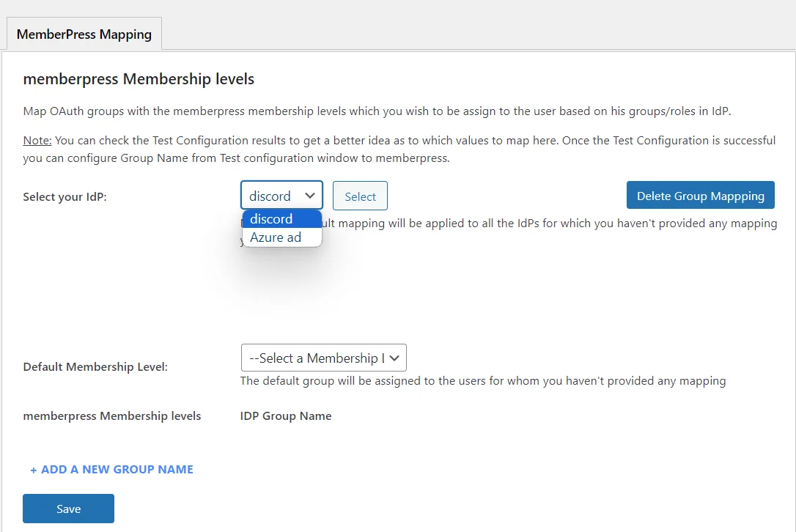Image resolution: width=796 pixels, height=532 pixels.
Task: Save the membership mapping settings
Action: click(69, 509)
